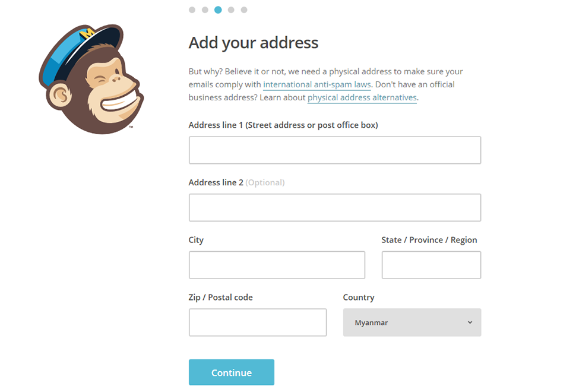
Task: Jump to the fourth progress dot
Action: [231, 10]
